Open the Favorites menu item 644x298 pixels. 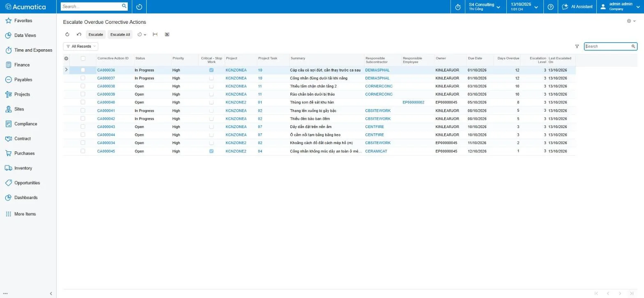pos(18,21)
